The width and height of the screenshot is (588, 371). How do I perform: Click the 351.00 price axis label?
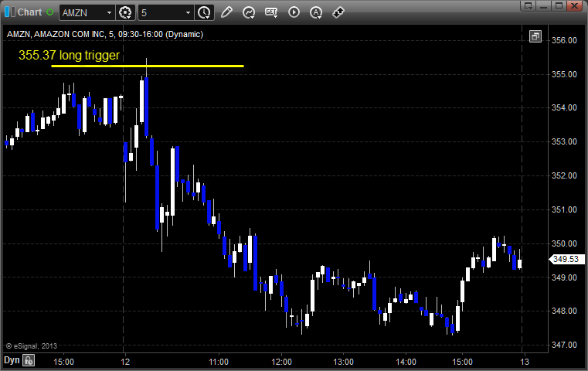[x=564, y=209]
